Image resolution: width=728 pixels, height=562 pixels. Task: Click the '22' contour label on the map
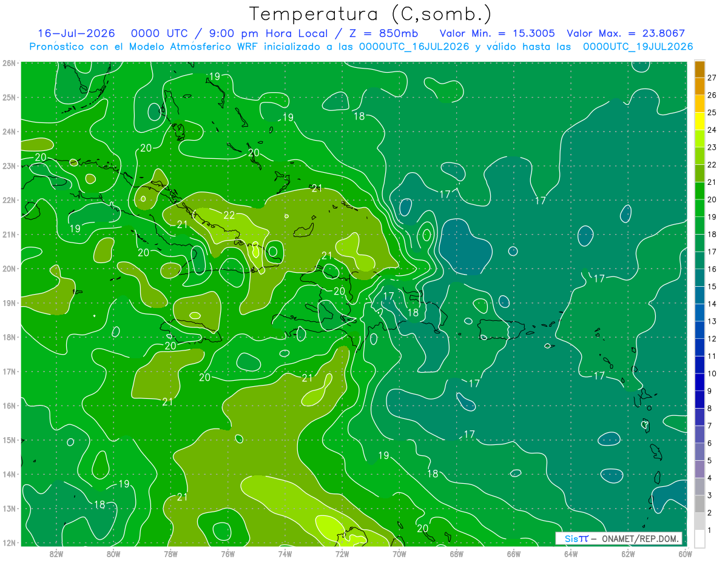[x=229, y=215]
